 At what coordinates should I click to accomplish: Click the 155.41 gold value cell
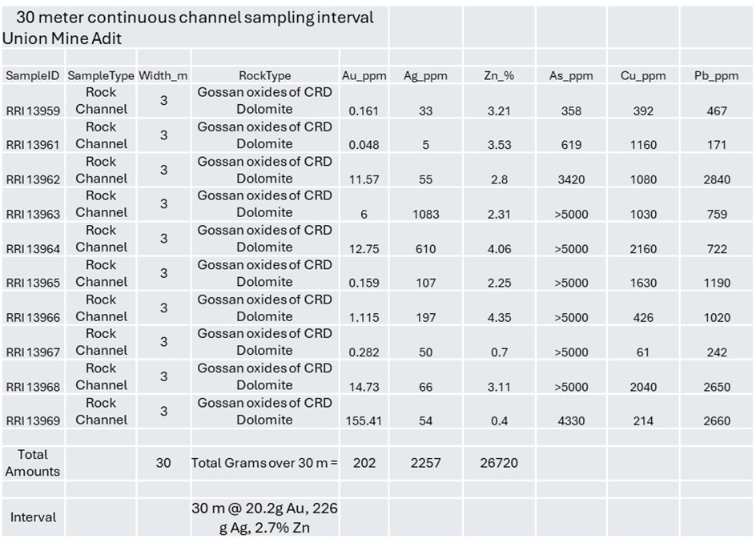coord(364,420)
